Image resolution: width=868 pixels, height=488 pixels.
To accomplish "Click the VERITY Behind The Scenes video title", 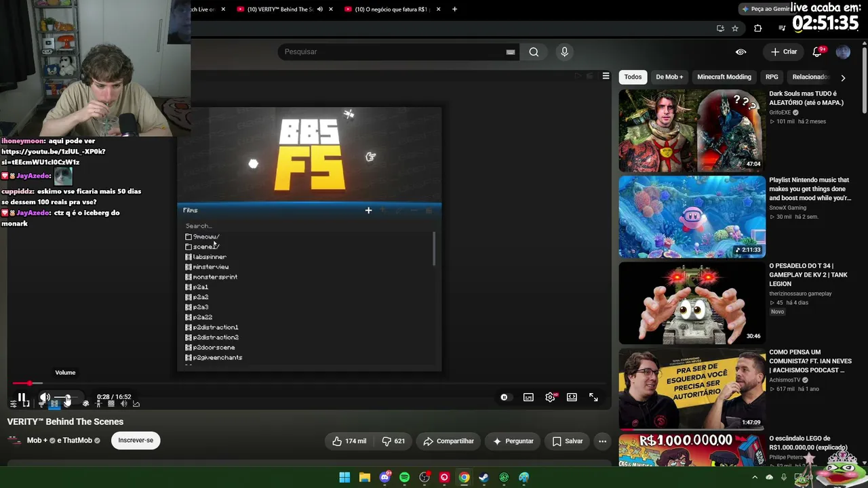I will pyautogui.click(x=65, y=422).
